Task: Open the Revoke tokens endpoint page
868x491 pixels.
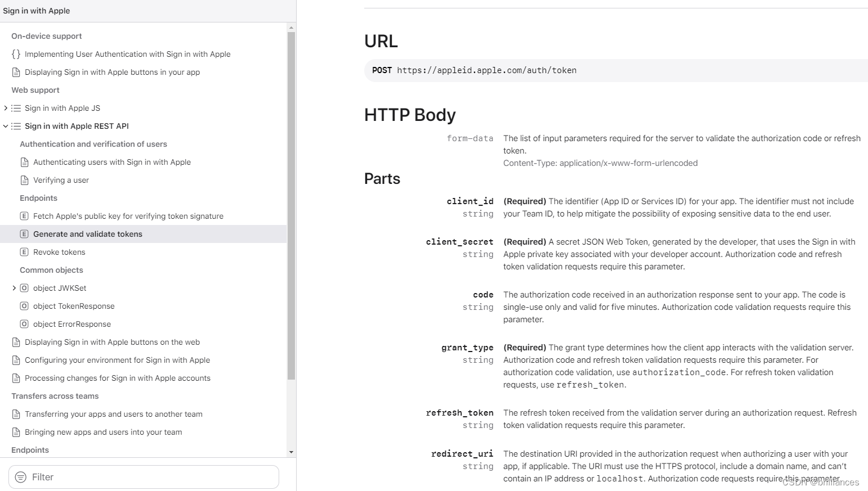Action: pos(59,252)
